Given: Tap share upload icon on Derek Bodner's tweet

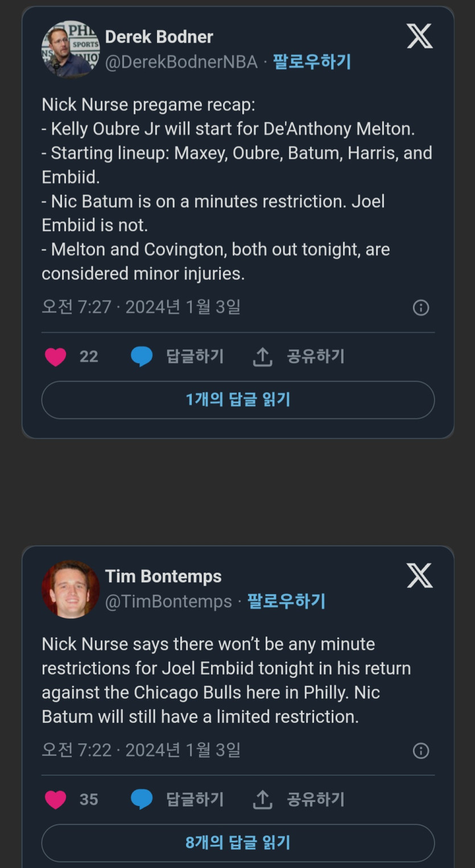Looking at the screenshot, I should pos(262,357).
